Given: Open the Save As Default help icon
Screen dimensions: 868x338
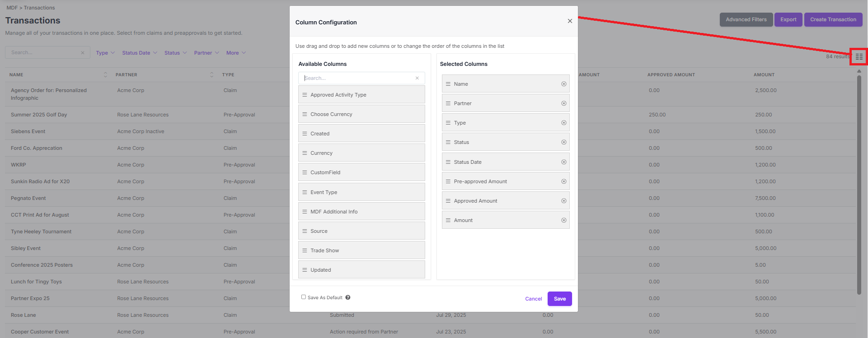Looking at the screenshot, I should [x=348, y=297].
